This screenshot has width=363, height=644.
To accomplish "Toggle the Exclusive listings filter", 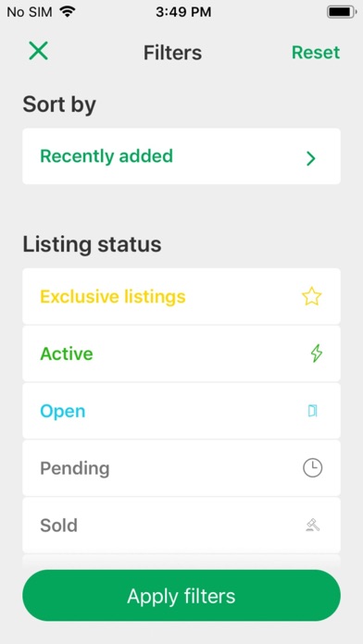I will 181,296.
